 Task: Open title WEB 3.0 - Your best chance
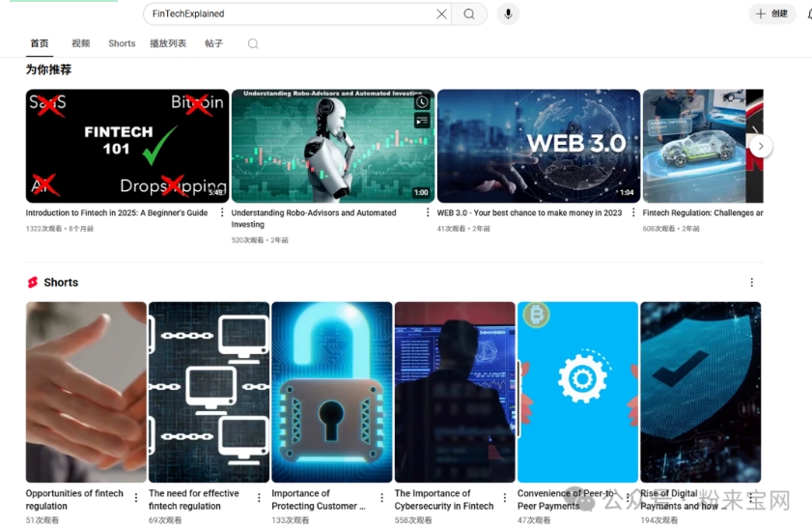tap(529, 212)
